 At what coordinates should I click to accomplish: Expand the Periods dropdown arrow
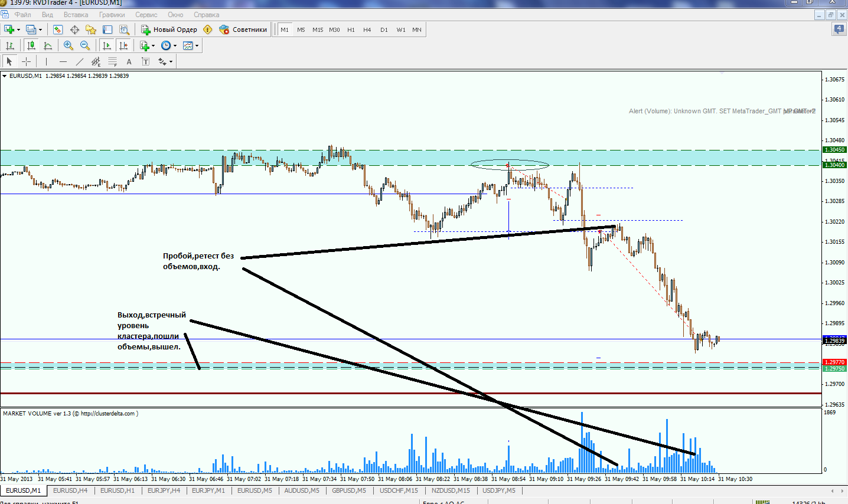(x=175, y=45)
